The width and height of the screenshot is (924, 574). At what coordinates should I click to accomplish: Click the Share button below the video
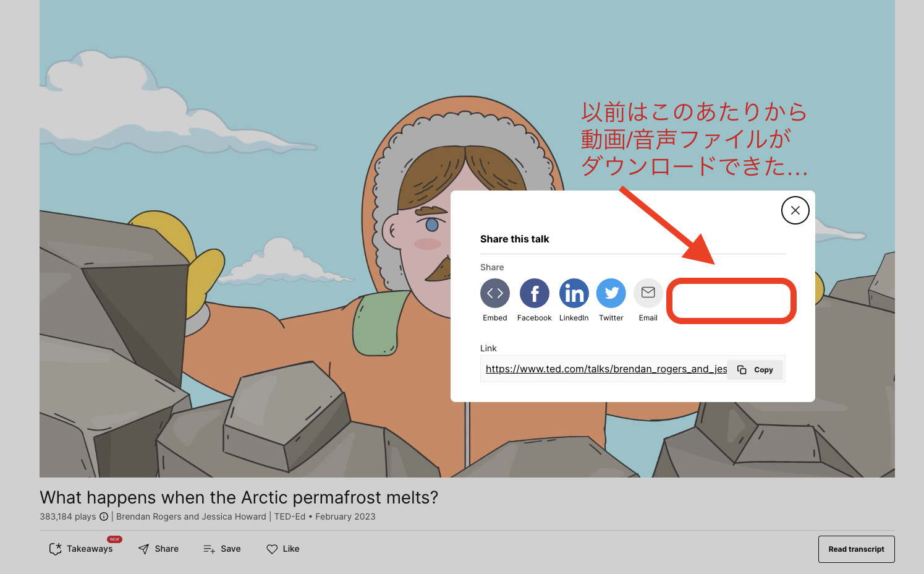[159, 549]
